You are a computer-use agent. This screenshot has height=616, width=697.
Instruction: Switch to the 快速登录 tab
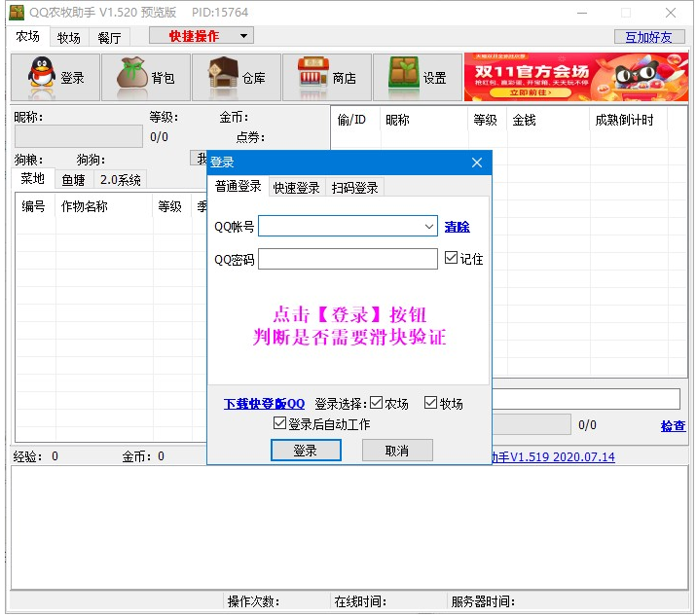point(296,188)
